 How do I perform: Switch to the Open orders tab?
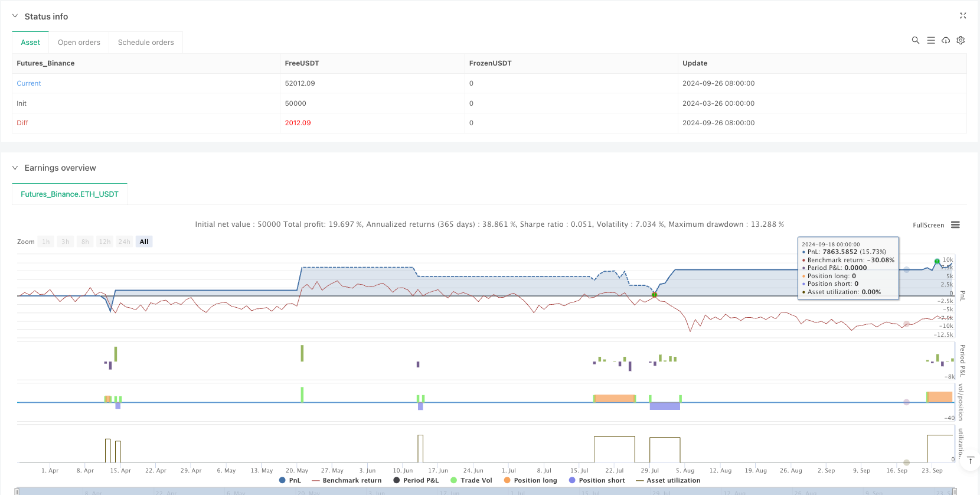pos(79,43)
